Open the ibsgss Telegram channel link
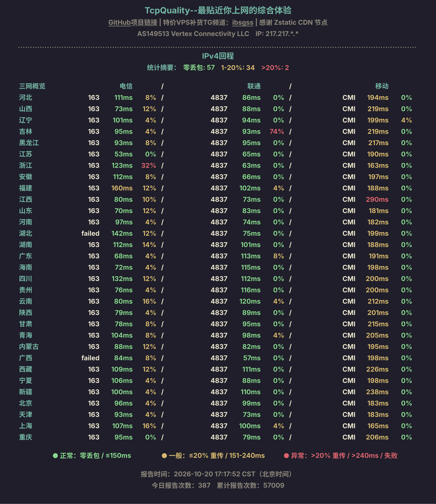The image size is (436, 504). point(243,22)
